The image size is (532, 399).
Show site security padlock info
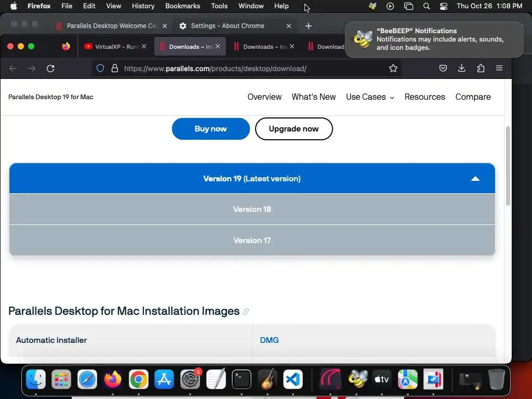pos(115,68)
